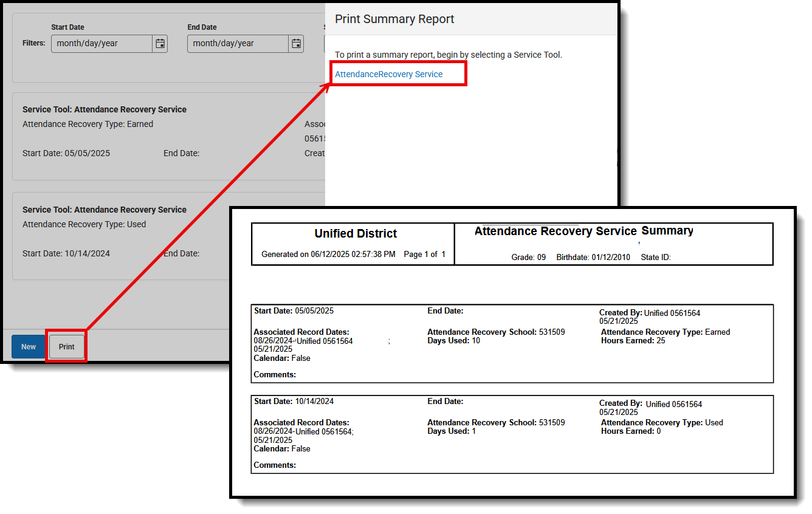Open the Start Date filter calendar picker icon

(x=160, y=44)
